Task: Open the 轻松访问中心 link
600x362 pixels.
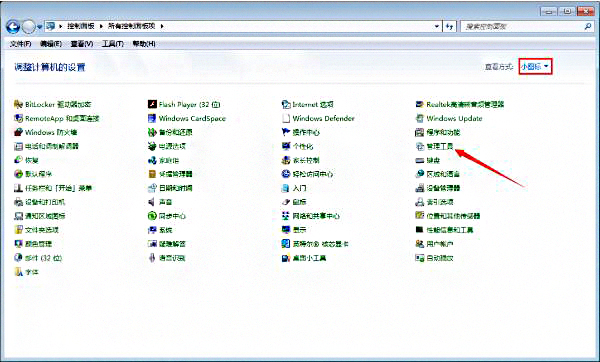Action: (313, 174)
